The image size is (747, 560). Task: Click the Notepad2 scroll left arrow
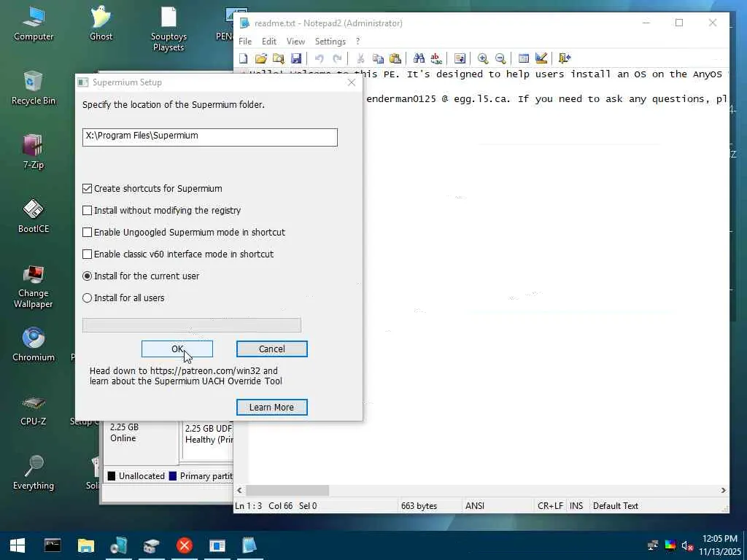pyautogui.click(x=239, y=491)
